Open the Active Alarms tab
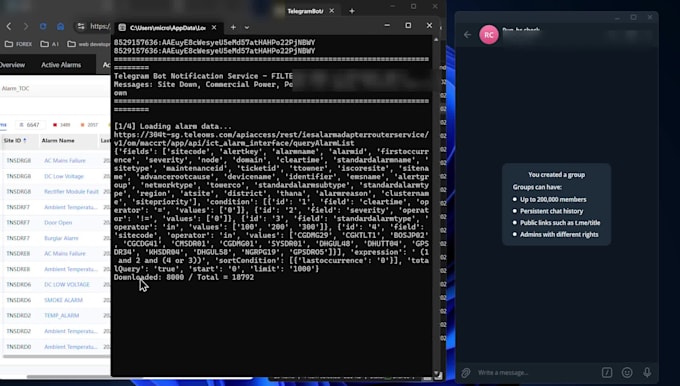 point(61,65)
